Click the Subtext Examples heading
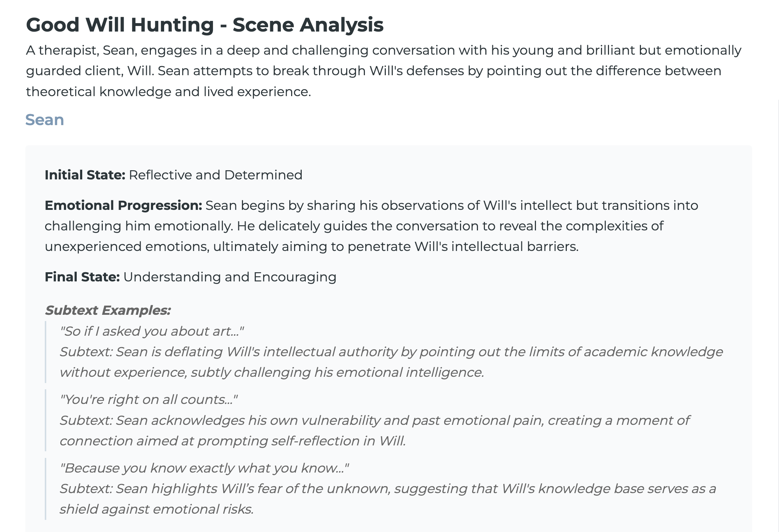Image resolution: width=779 pixels, height=532 pixels. pyautogui.click(x=108, y=310)
